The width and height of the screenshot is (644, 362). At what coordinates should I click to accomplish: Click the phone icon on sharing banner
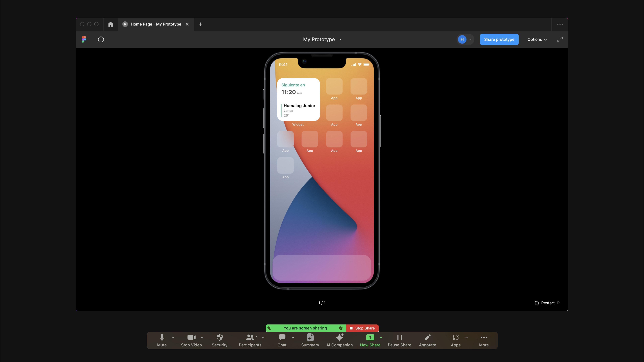pos(270,328)
